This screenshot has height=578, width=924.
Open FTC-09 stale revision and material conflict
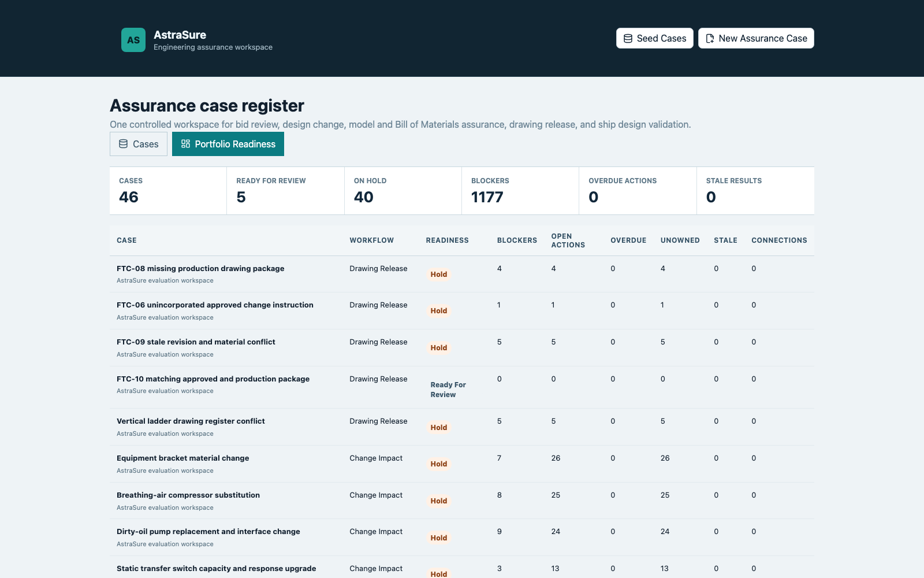tap(196, 342)
